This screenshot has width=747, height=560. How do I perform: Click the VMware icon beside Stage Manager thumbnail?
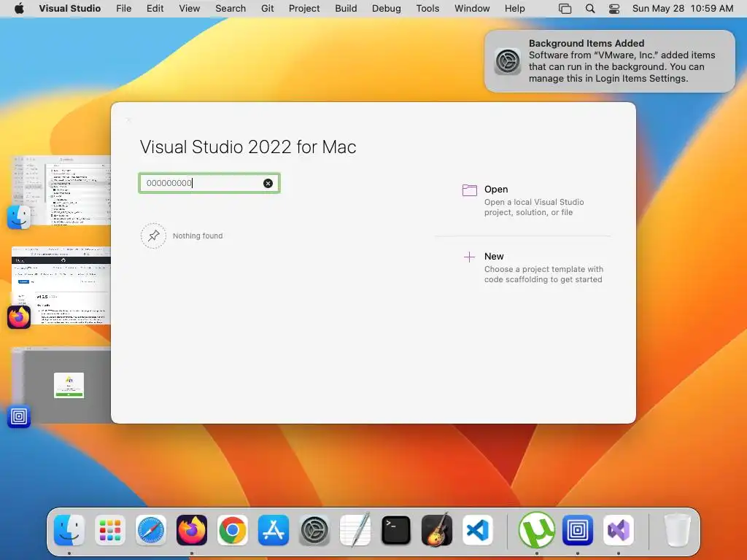pyautogui.click(x=19, y=416)
